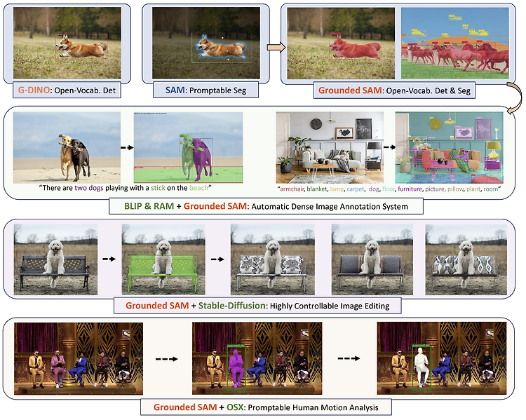Select 'Automatic Dense Image Annotation System' label
526x420 pixels.
coord(330,207)
